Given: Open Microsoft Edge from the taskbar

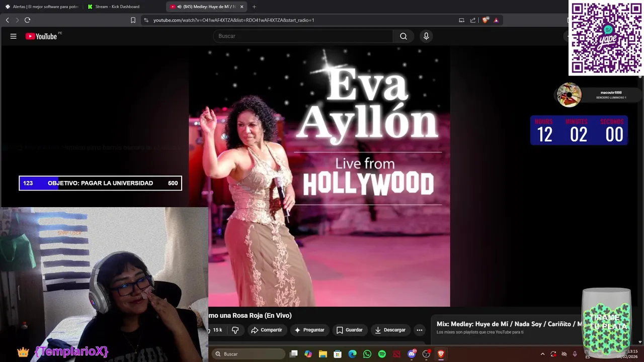Looking at the screenshot, I should point(353,354).
